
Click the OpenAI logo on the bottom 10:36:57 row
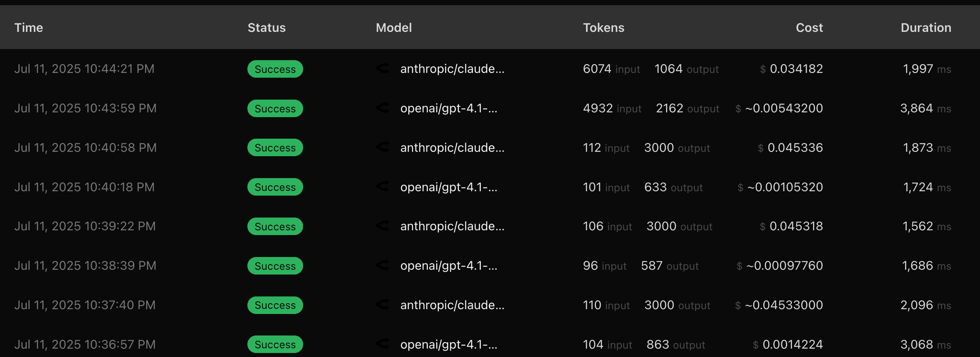[x=382, y=344]
